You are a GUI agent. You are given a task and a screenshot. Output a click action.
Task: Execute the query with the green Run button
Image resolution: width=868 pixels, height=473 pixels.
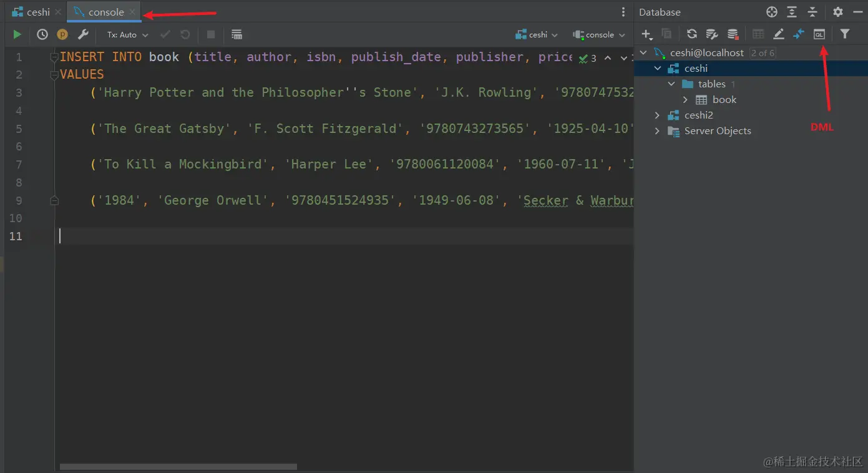click(17, 34)
